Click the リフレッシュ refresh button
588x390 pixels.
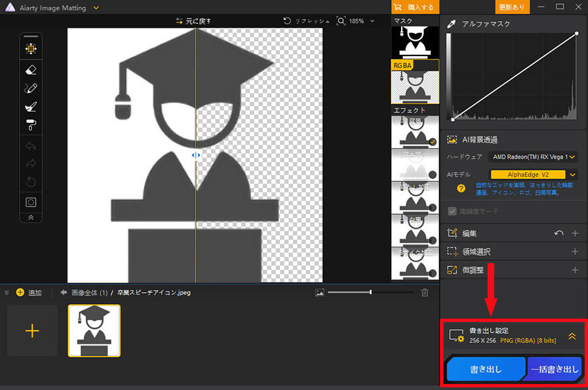[307, 21]
